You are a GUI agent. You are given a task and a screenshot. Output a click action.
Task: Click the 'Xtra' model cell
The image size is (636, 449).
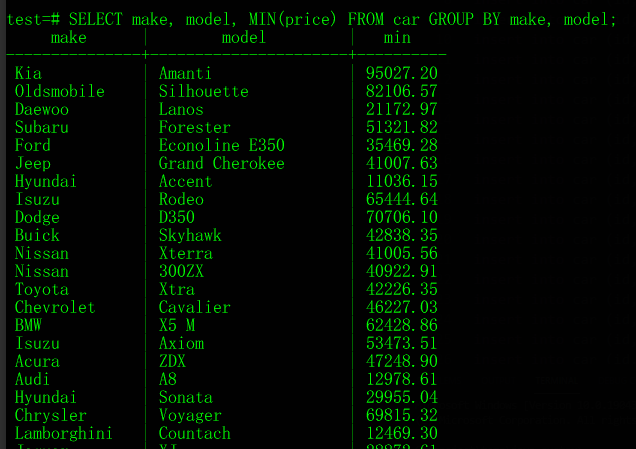coord(177,289)
